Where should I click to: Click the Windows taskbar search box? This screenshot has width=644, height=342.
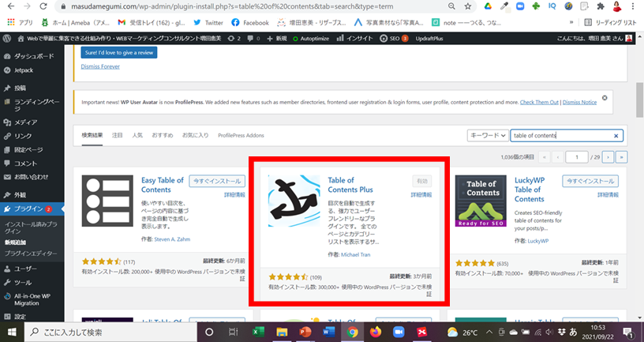111,333
